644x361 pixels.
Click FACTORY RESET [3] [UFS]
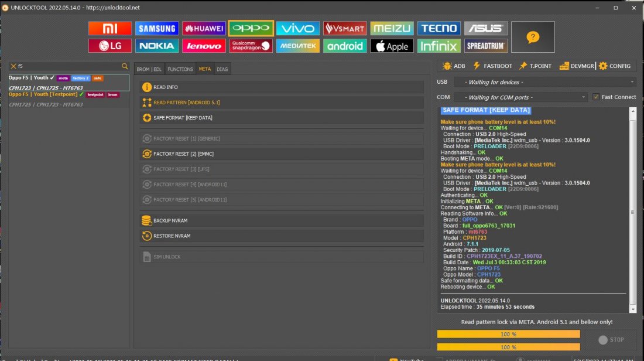point(282,169)
